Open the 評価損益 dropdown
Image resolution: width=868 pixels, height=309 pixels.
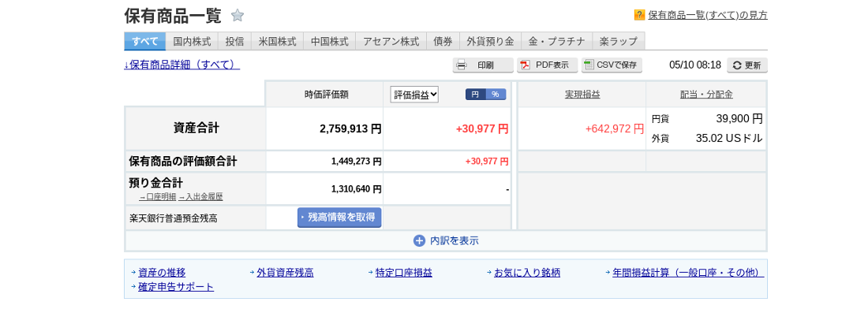pyautogui.click(x=414, y=95)
